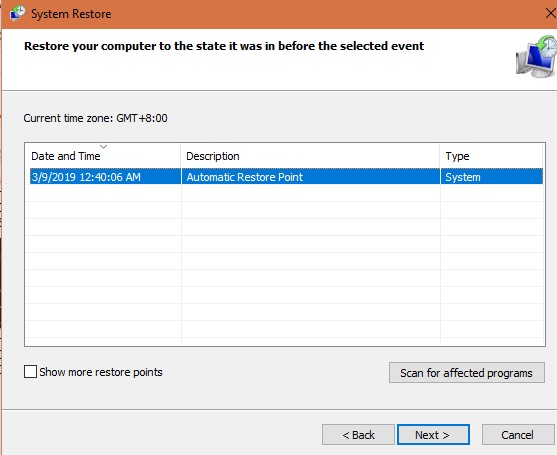Image resolution: width=557 pixels, height=455 pixels.
Task: Go back with the < Back button
Action: (358, 434)
